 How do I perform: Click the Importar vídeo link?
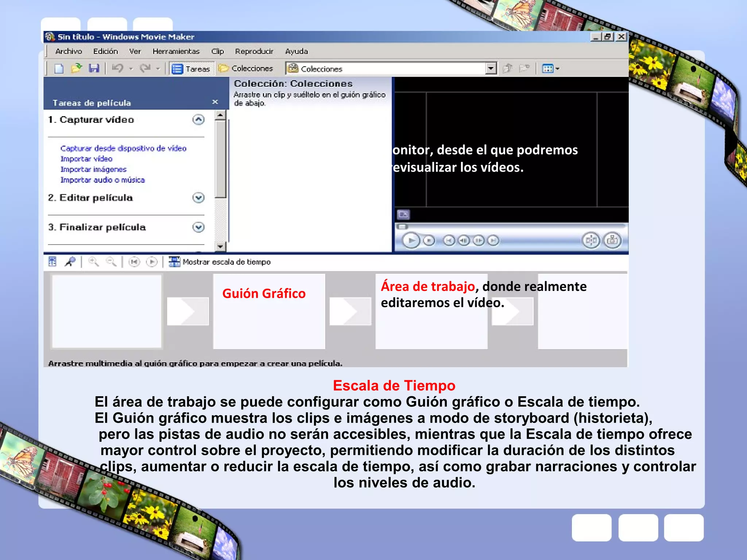[x=86, y=159]
